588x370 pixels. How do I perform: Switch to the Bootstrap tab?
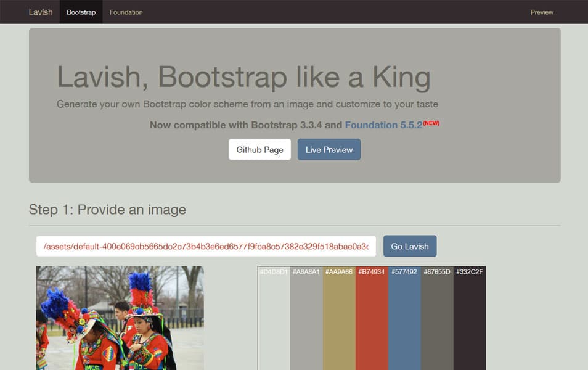point(81,12)
